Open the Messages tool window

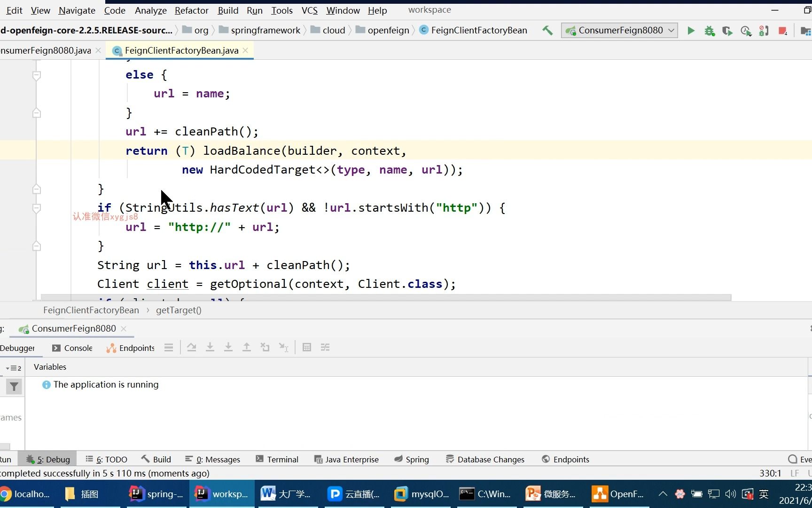213,460
